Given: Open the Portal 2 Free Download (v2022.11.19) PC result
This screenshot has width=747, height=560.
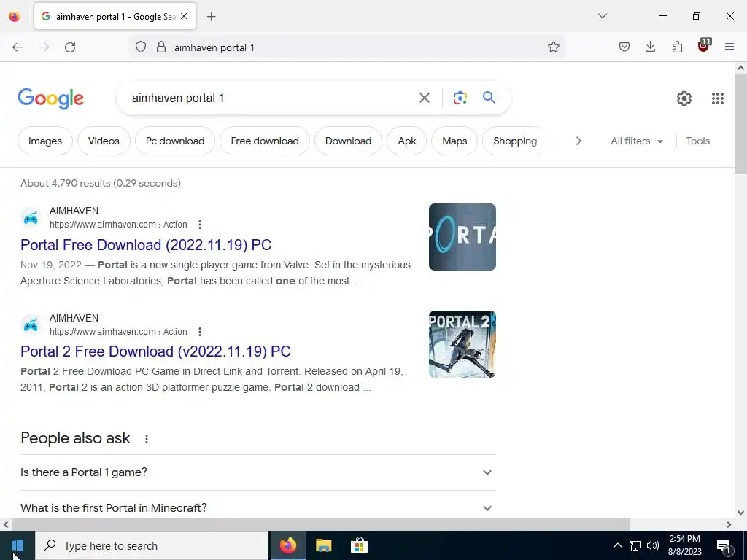Looking at the screenshot, I should [155, 351].
